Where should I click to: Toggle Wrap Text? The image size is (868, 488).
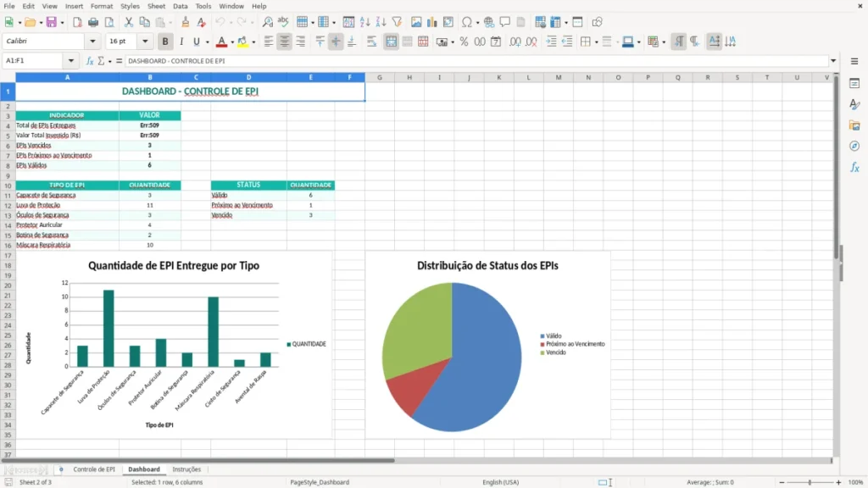click(371, 42)
